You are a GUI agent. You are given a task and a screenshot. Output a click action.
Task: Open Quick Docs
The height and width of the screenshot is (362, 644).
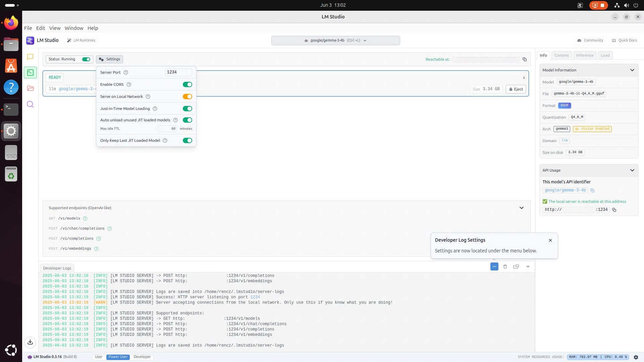[624, 41]
